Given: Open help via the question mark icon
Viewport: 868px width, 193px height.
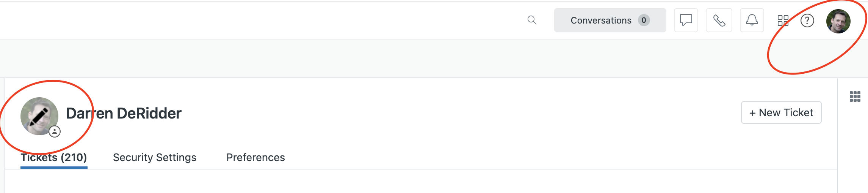Looking at the screenshot, I should click(807, 21).
